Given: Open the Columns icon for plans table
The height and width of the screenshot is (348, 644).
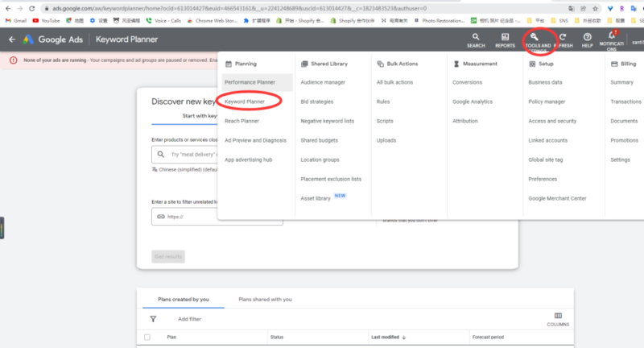Looking at the screenshot, I should click(x=558, y=318).
